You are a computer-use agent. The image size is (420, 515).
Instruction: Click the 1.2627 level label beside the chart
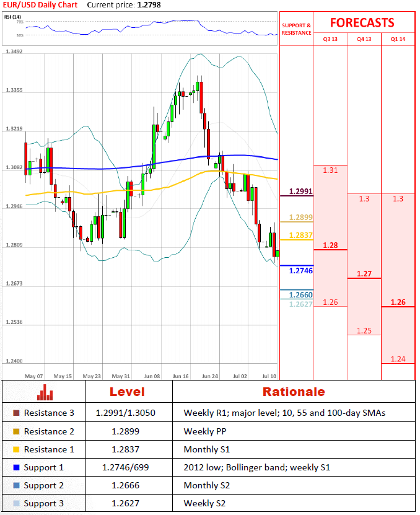pyautogui.click(x=301, y=304)
